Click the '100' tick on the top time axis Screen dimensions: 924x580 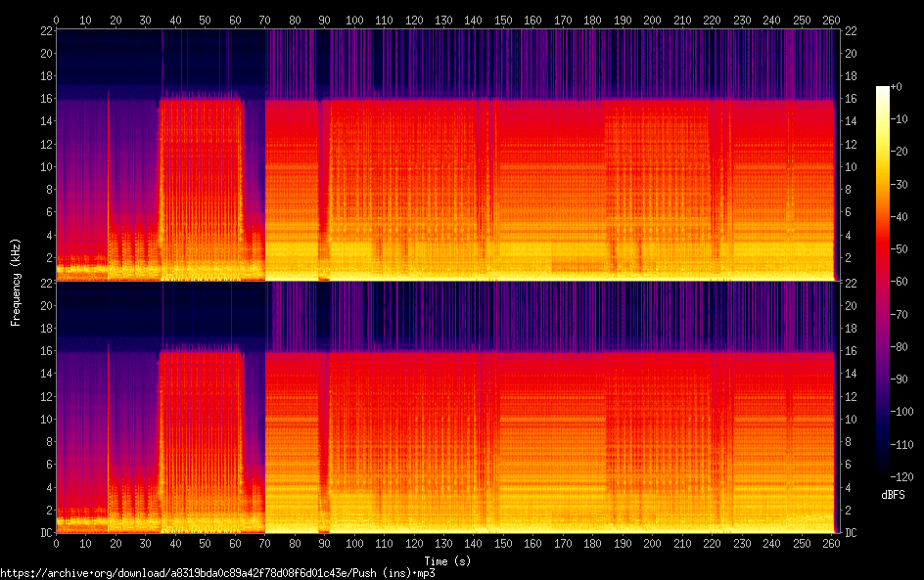point(353,20)
